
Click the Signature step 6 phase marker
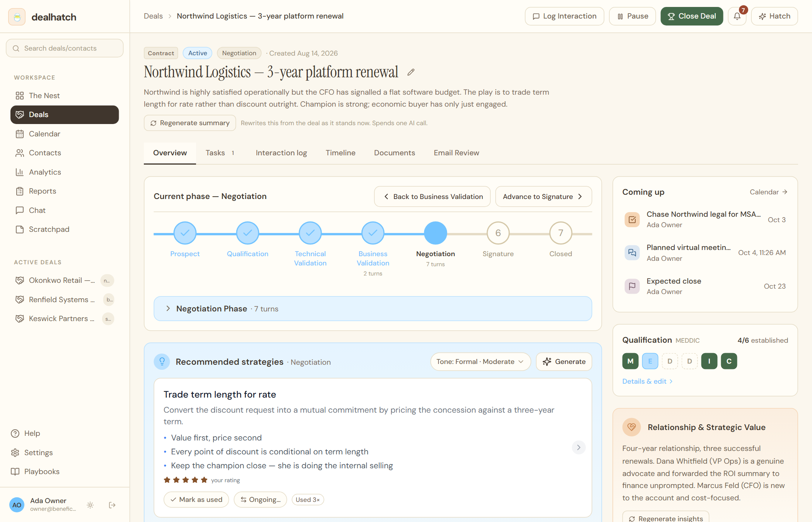(x=498, y=233)
